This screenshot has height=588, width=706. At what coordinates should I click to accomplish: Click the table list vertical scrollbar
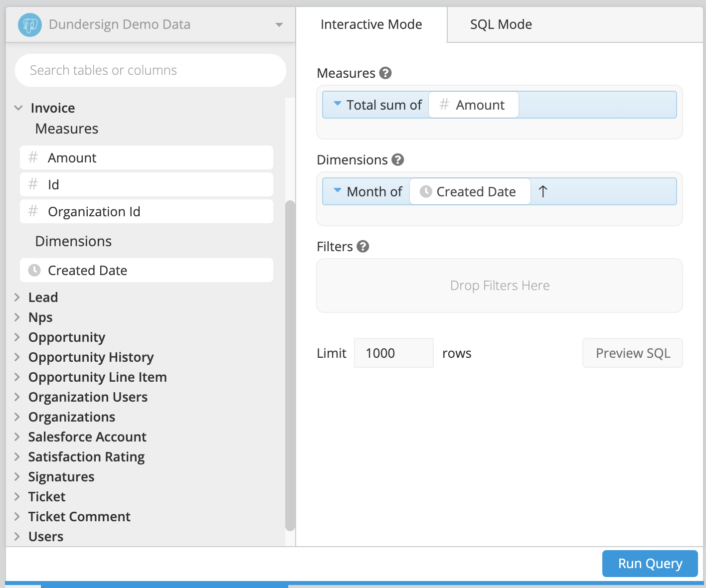pos(290,366)
